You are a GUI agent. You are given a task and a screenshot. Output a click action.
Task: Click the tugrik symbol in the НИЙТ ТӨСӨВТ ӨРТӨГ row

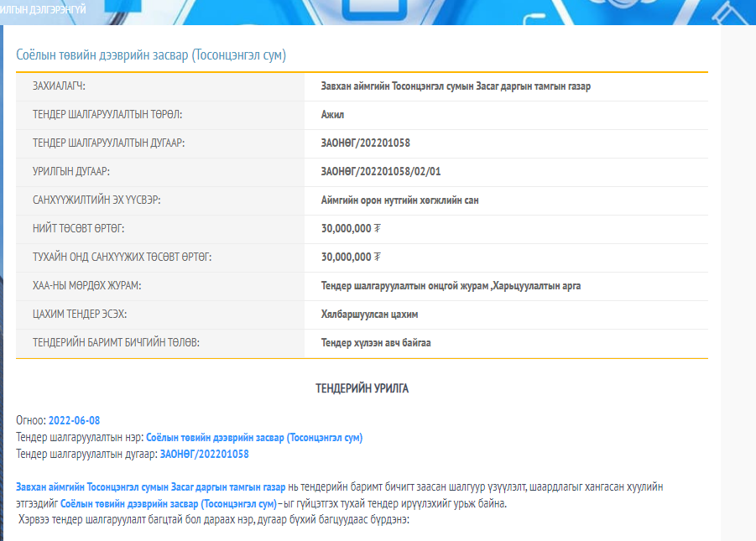coord(378,229)
